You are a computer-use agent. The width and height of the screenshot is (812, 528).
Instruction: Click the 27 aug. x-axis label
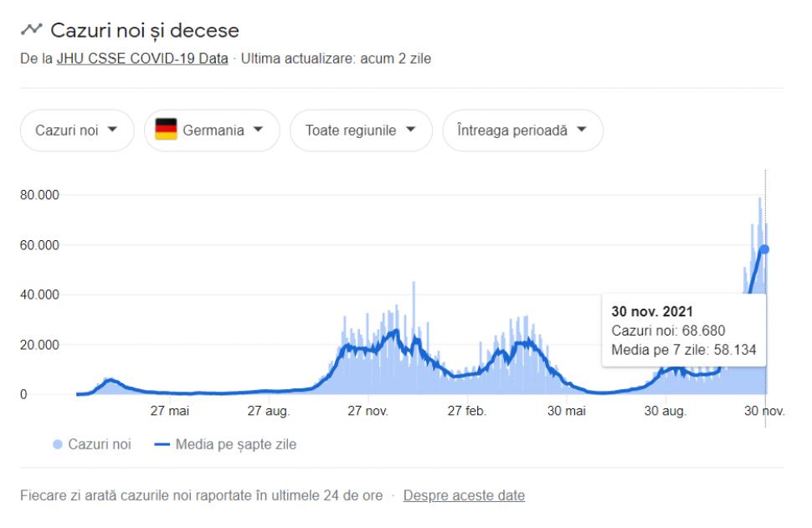pos(269,411)
